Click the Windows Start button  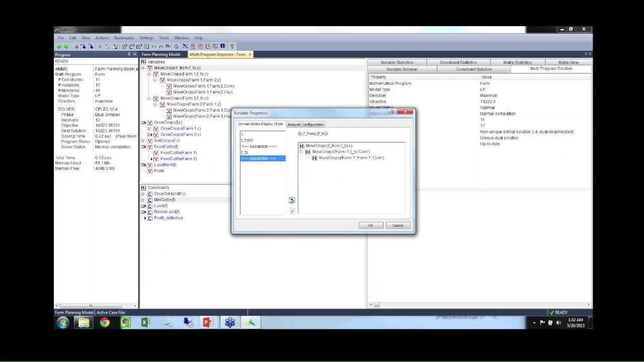[63, 322]
